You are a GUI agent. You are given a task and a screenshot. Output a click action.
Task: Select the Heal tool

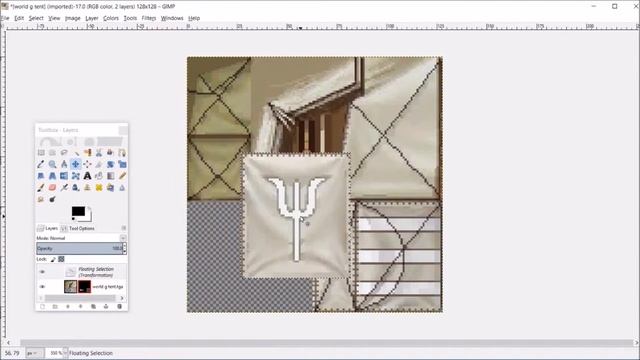(x=99, y=188)
